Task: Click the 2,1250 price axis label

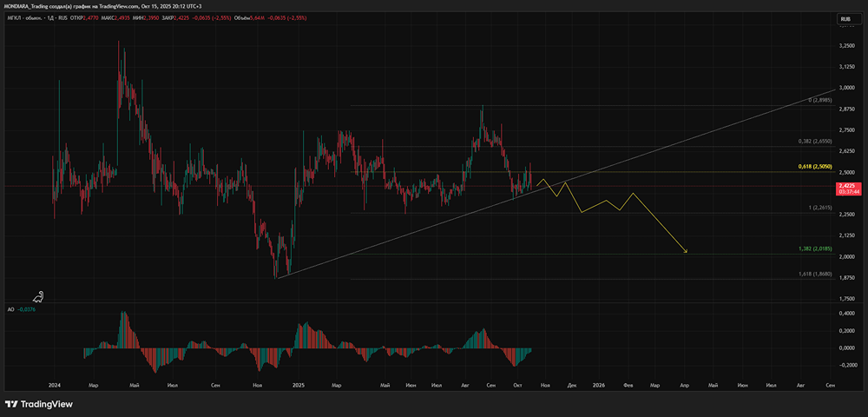Action: tap(847, 235)
